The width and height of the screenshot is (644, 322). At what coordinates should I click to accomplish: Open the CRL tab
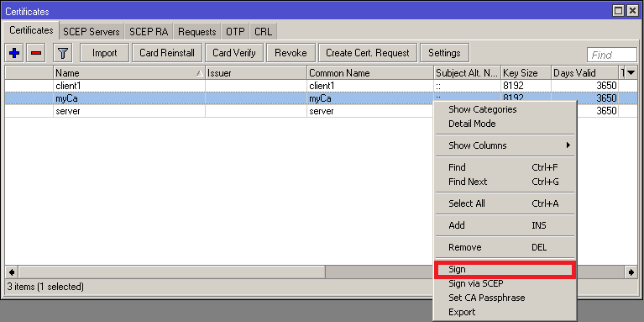(264, 32)
